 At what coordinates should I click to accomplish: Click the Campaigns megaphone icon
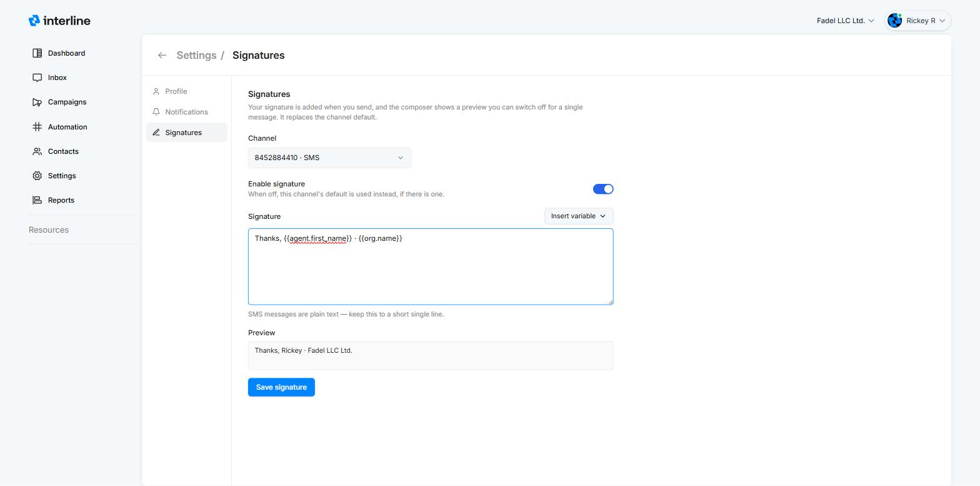click(37, 102)
